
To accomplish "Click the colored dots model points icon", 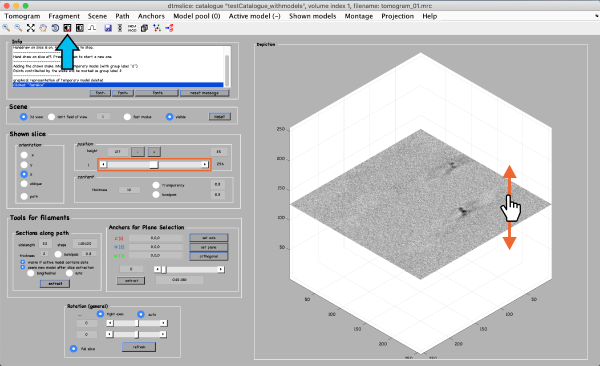I will [157, 28].
